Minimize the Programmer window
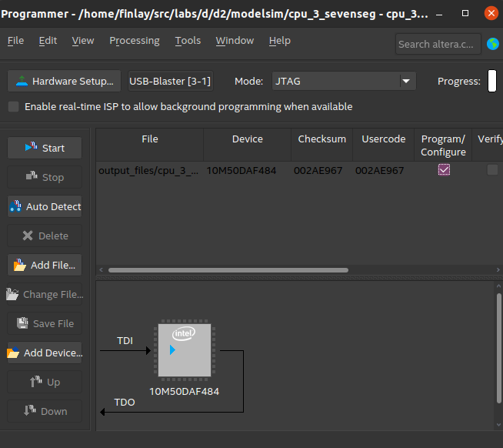This screenshot has width=503, height=448. [x=439, y=14]
